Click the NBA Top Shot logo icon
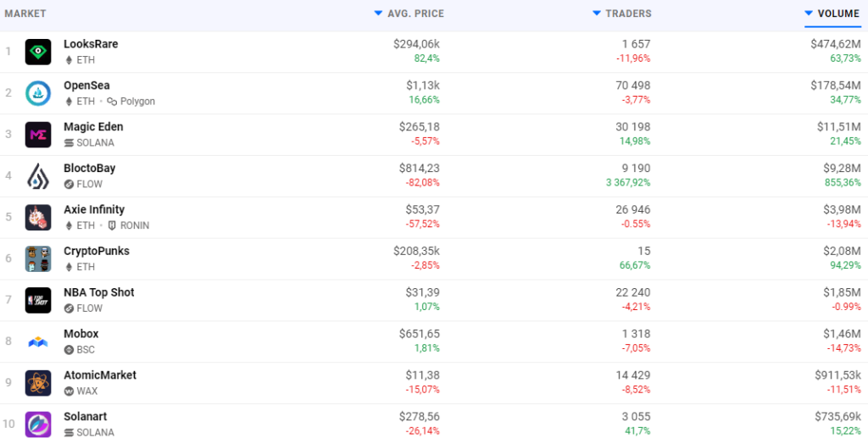868x444 pixels. [38, 301]
